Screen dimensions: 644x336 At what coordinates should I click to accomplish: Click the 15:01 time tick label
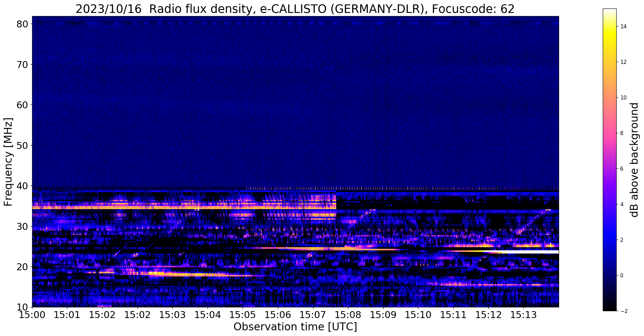click(x=67, y=315)
